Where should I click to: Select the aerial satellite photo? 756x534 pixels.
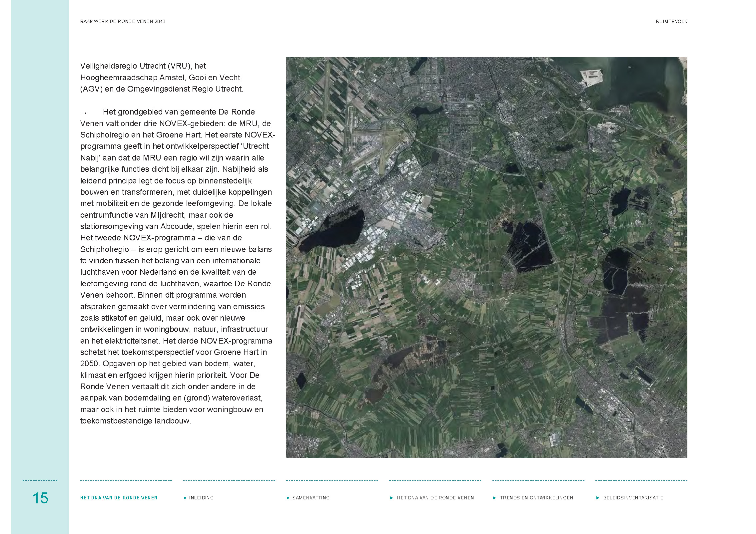pyautogui.click(x=486, y=257)
